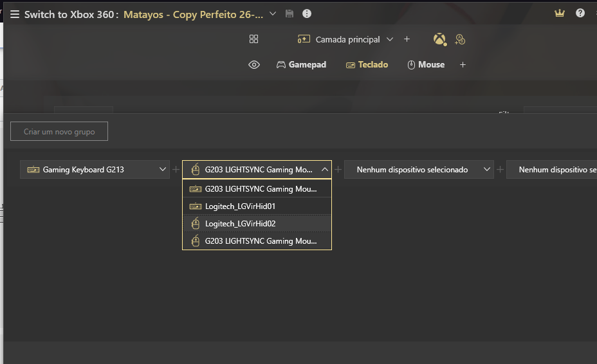Viewport: 597px width, 364px height.
Task: Click the layer icon beside Camada principal
Action: 304,39
